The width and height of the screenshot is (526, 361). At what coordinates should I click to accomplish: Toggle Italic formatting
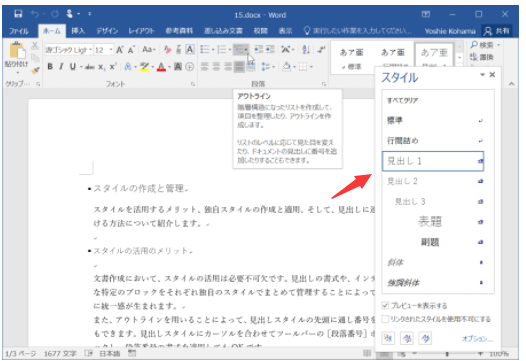[x=61, y=66]
